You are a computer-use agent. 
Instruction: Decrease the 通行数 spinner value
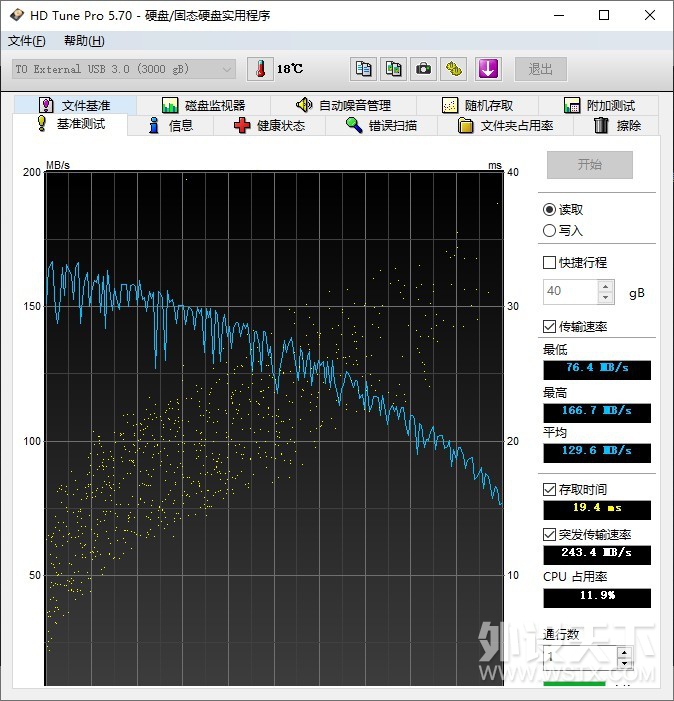[x=624, y=663]
